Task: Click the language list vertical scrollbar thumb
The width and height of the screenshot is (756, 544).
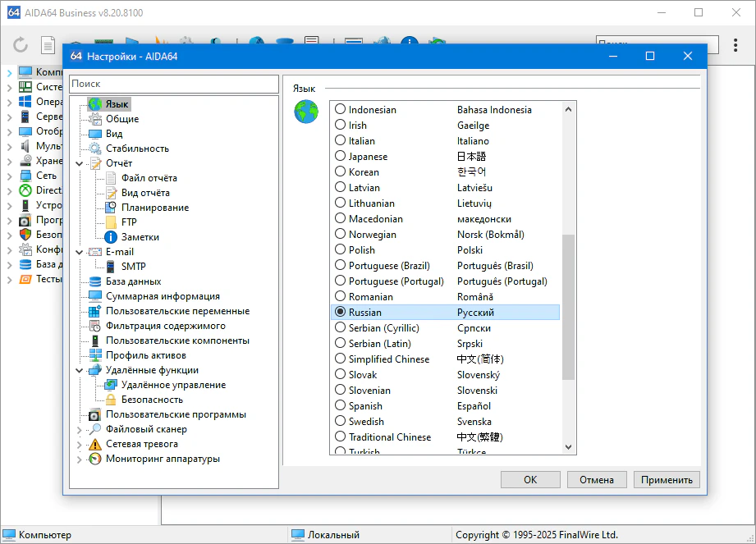Action: [x=568, y=307]
